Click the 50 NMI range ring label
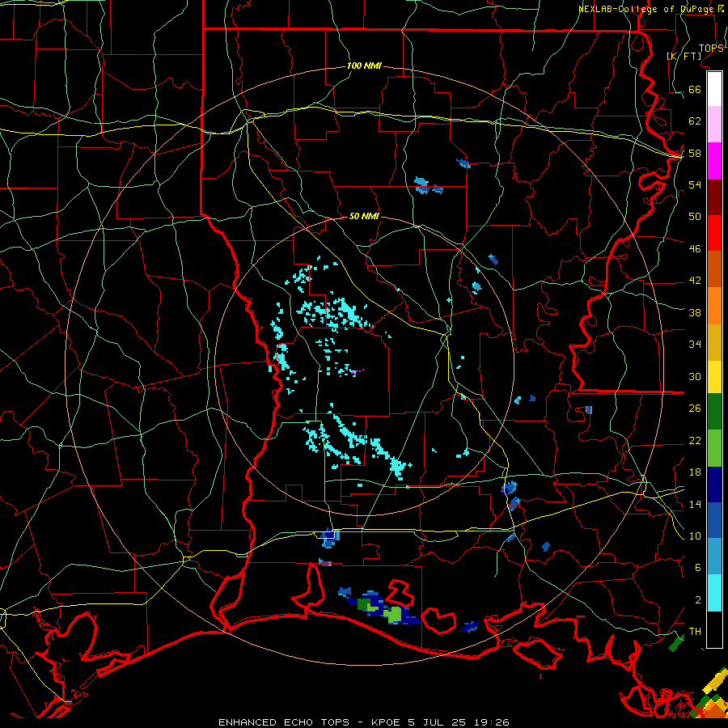Image resolution: width=728 pixels, height=728 pixels. coord(364,216)
